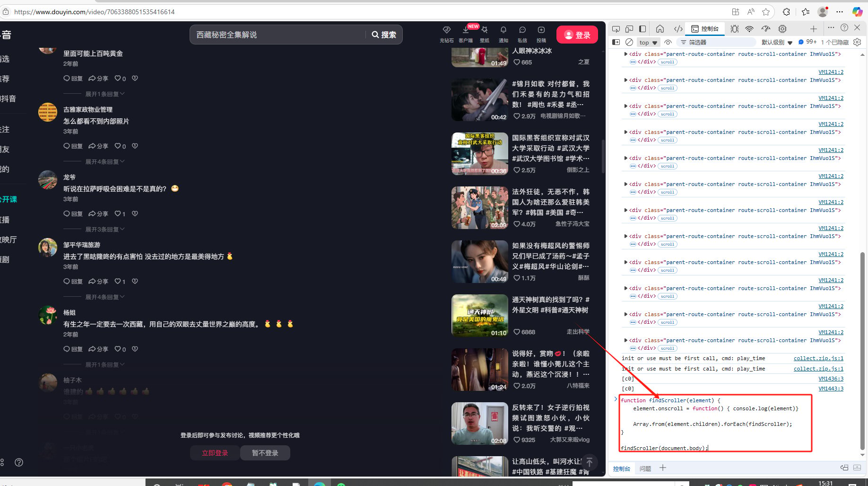Click the 立即登录 login now button
Image resolution: width=868 pixels, height=486 pixels.
(x=215, y=453)
